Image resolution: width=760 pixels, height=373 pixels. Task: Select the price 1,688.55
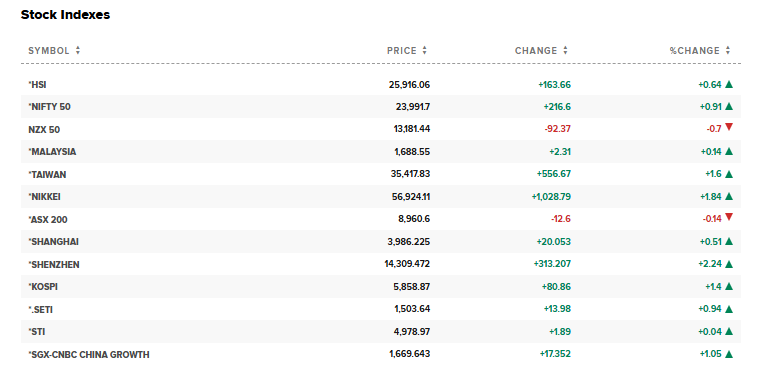(412, 152)
